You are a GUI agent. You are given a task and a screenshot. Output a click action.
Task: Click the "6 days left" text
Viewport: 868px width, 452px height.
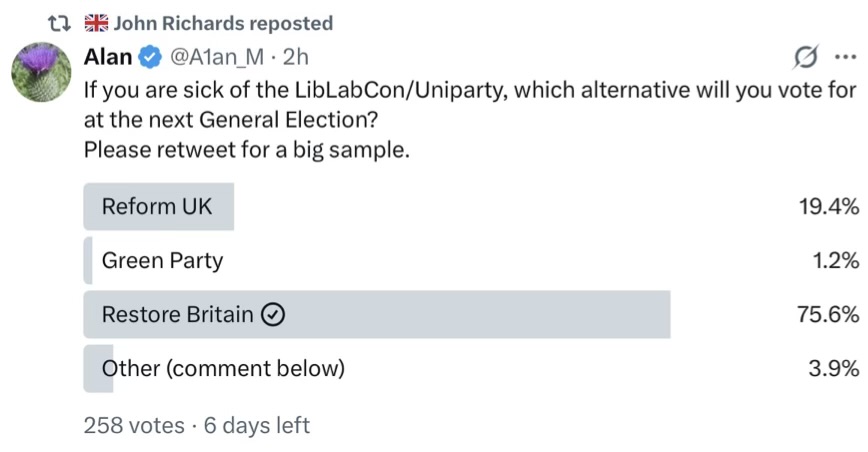click(257, 425)
